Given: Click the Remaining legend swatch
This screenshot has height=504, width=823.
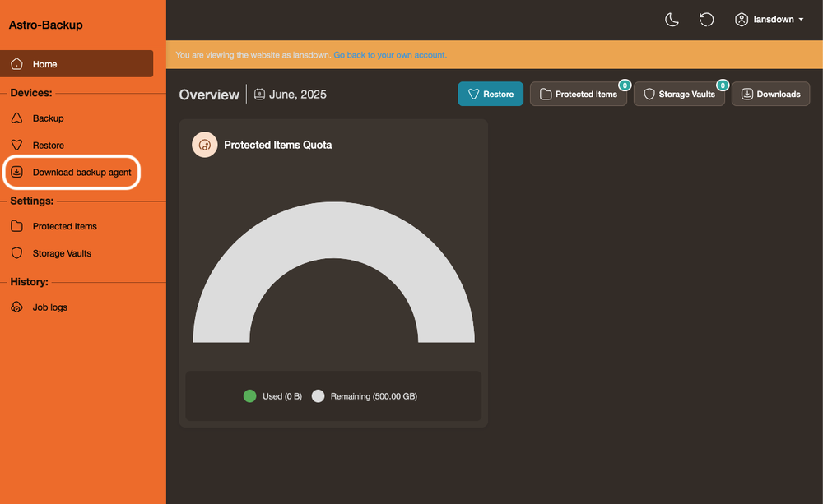Looking at the screenshot, I should click(318, 396).
